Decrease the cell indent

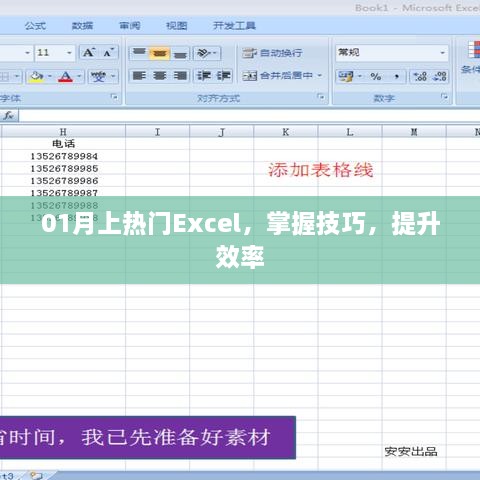pos(203,76)
